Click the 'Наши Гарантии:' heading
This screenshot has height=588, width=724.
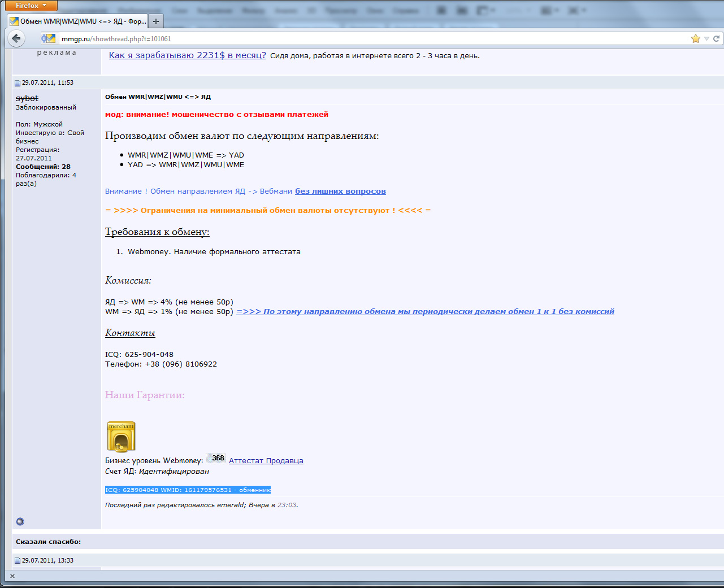[x=145, y=395]
